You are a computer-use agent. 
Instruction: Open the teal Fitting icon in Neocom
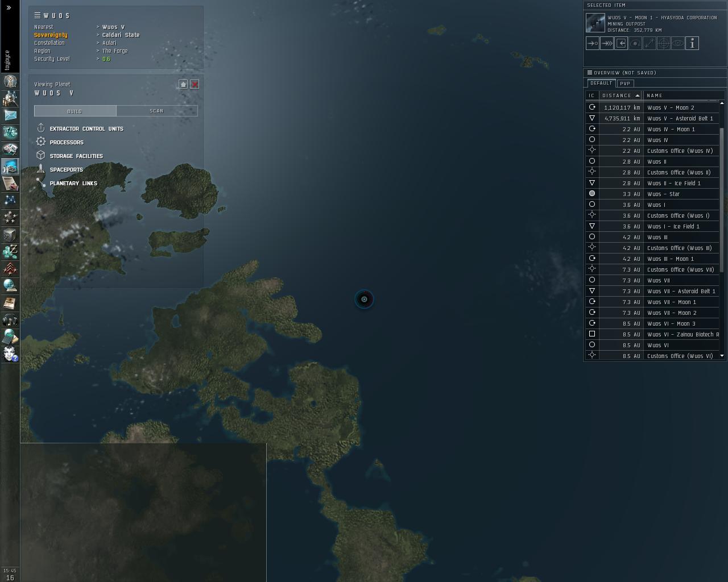pos(10,132)
